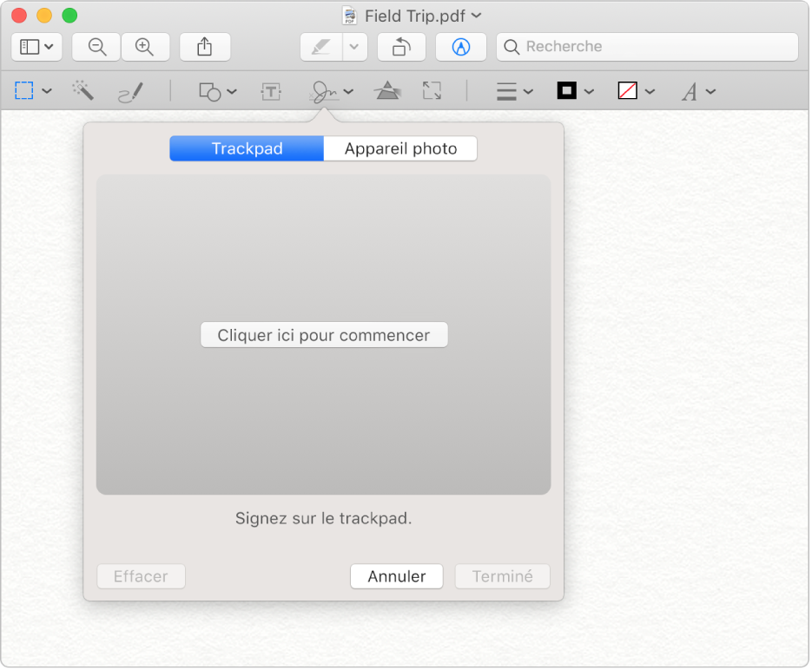Image resolution: width=812 pixels, height=670 pixels.
Task: Expand the Shapes tool dropdown
Action: pos(217,91)
